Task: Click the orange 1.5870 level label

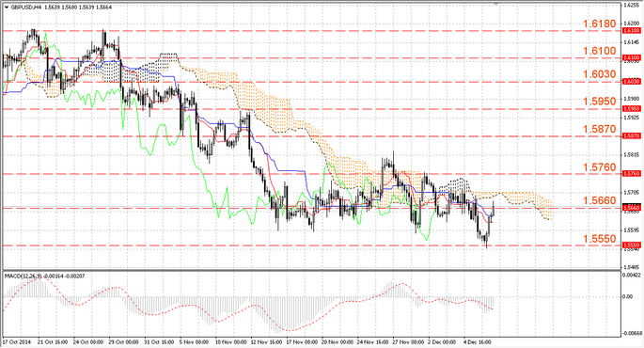Action: click(600, 130)
